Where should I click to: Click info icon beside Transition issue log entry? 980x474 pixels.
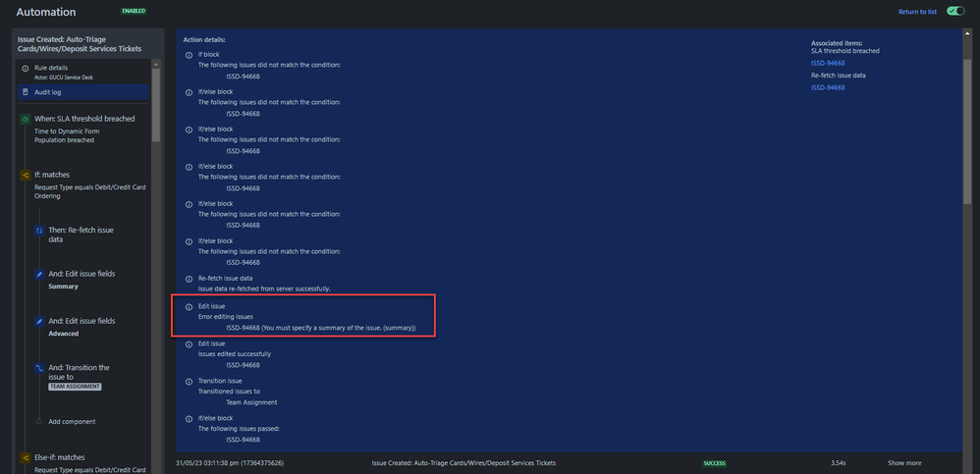point(189,381)
